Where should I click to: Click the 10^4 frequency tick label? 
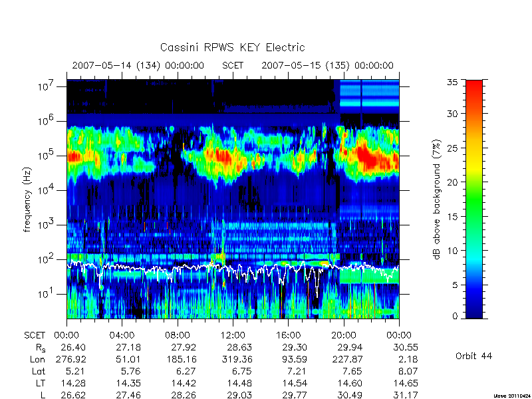[x=47, y=190]
